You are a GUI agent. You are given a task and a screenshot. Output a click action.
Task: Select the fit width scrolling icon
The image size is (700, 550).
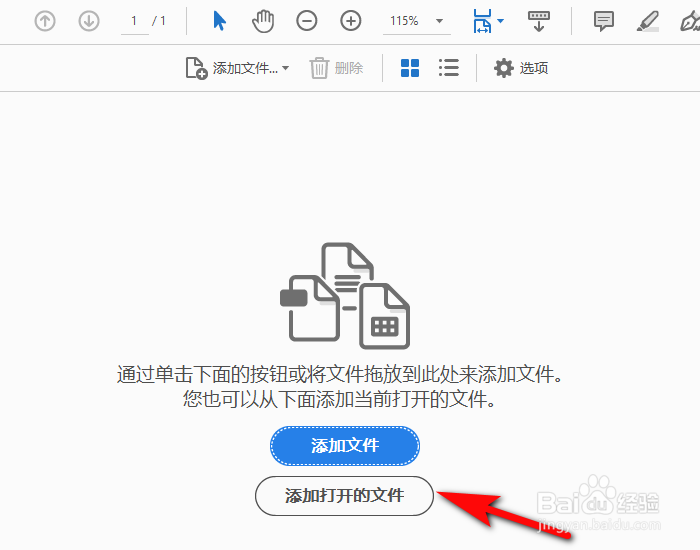482,21
